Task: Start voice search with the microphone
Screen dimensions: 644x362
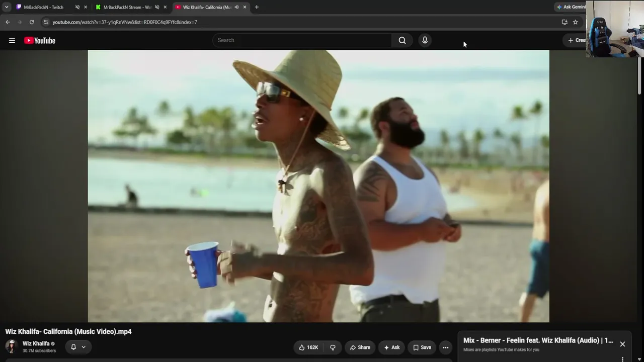Action: click(x=425, y=40)
